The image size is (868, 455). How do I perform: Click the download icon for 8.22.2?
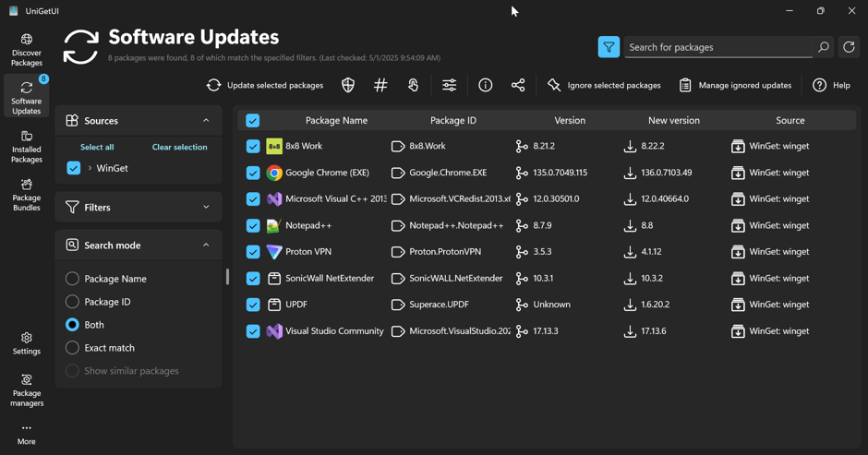pyautogui.click(x=630, y=146)
